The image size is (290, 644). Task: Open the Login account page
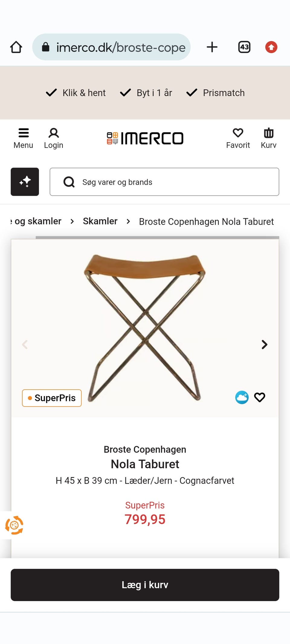coord(53,138)
